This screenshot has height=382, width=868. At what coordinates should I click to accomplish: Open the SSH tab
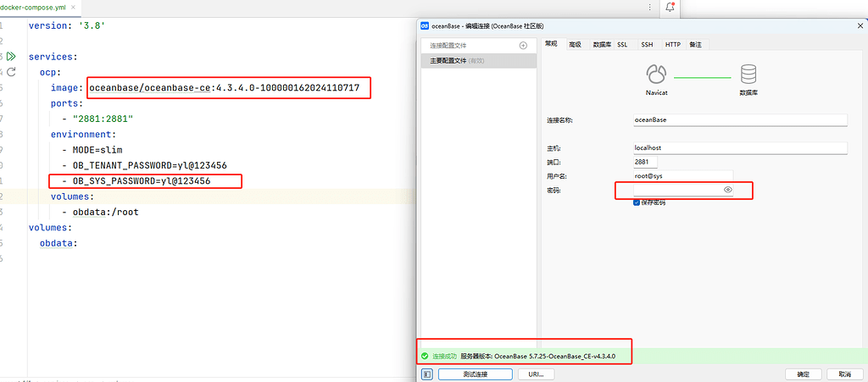coord(647,44)
